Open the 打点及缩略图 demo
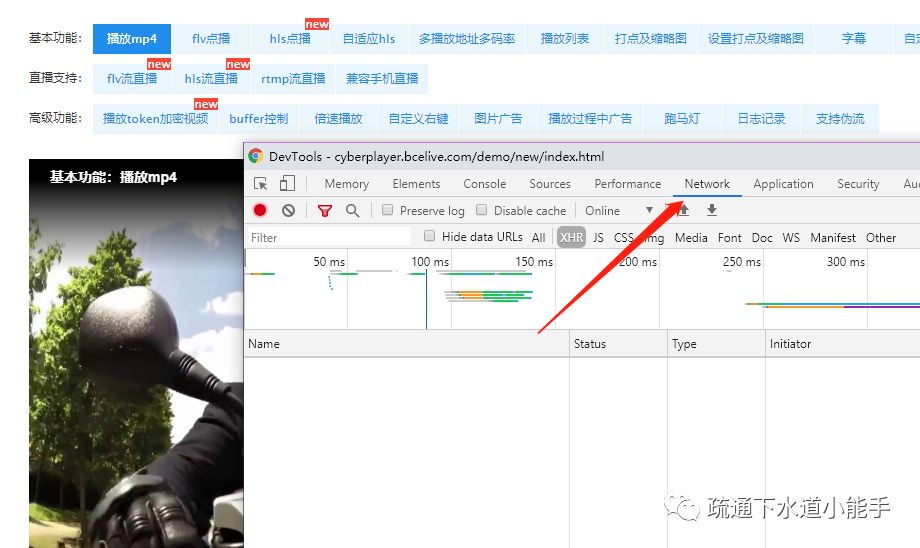The image size is (920, 548). pos(650,39)
